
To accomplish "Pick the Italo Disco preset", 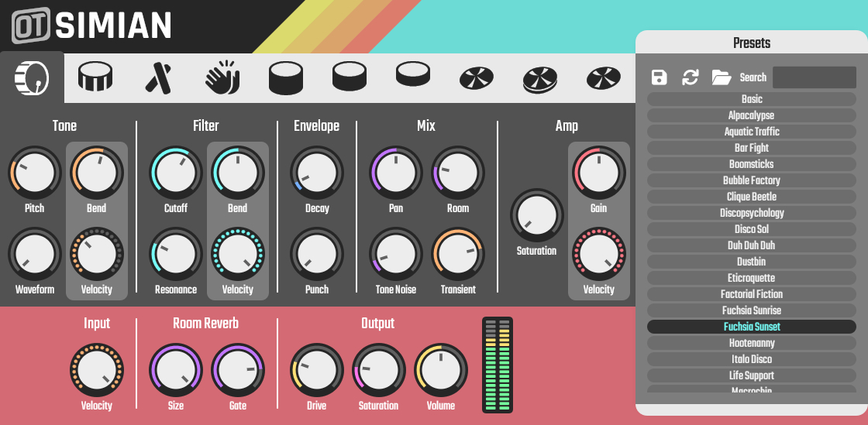I will (x=752, y=359).
